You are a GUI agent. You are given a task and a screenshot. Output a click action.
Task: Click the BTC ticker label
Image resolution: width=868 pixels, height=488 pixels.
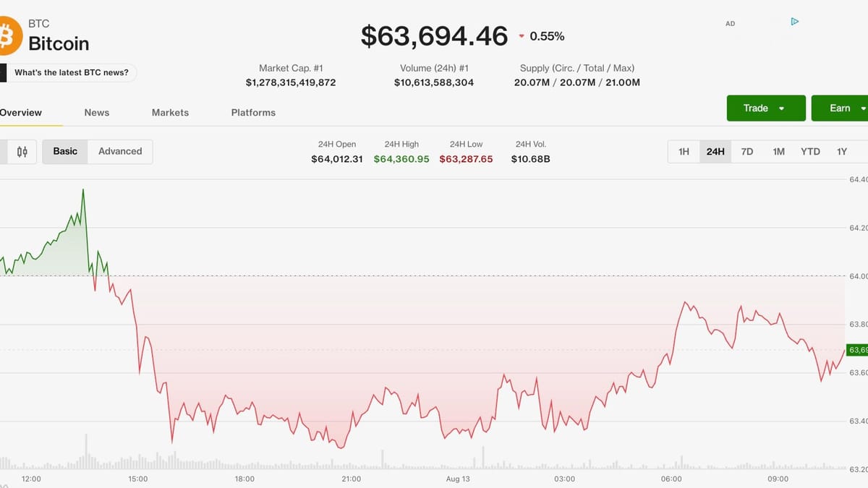tap(38, 24)
